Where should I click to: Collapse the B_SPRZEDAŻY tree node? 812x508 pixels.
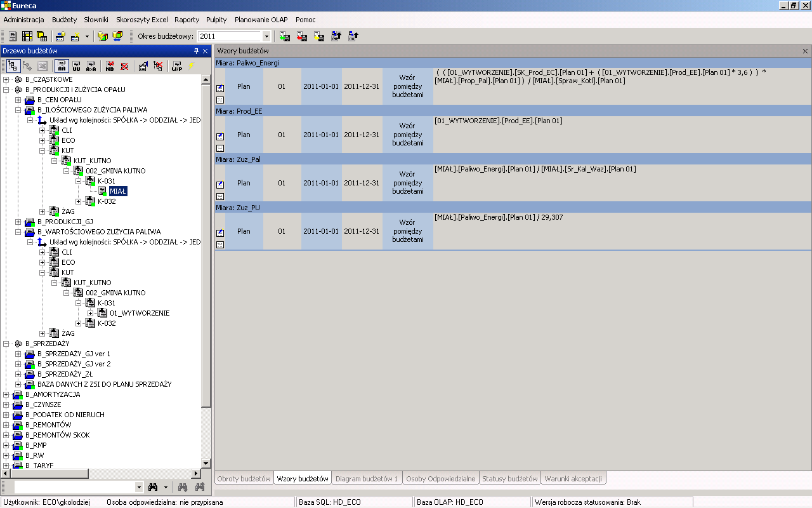point(6,344)
